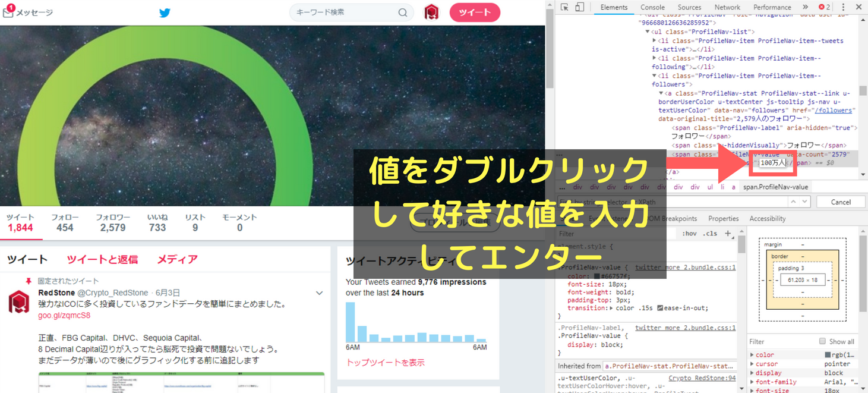Switch to the Console tab
Viewport: 868px width, 393px height.
coord(652,7)
